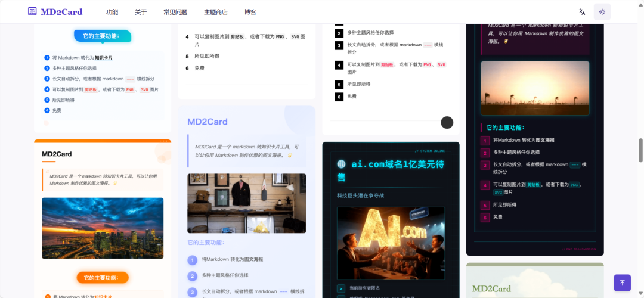Click pink number 5 box in dark card
Image resolution: width=644 pixels, height=298 pixels.
tap(485, 205)
